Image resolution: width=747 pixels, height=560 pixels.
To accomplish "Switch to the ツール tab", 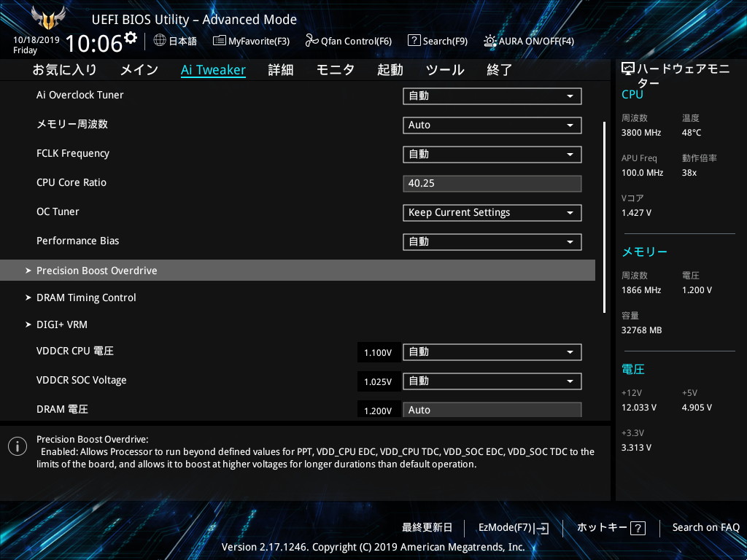I will [x=445, y=70].
